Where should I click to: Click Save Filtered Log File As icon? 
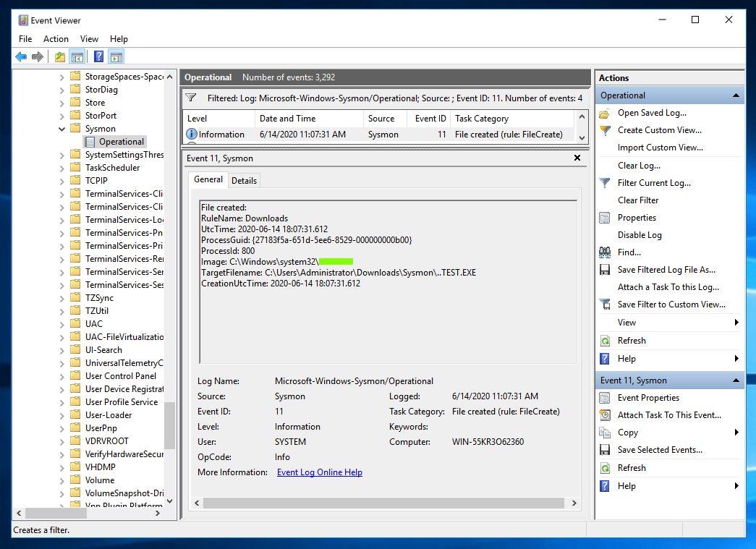point(606,270)
